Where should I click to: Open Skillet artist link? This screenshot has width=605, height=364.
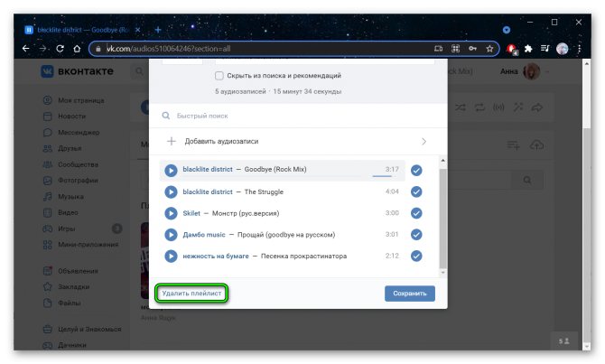pos(191,213)
